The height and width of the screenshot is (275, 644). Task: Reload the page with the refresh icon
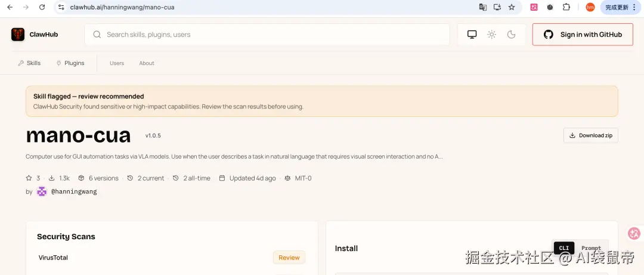pyautogui.click(x=42, y=7)
